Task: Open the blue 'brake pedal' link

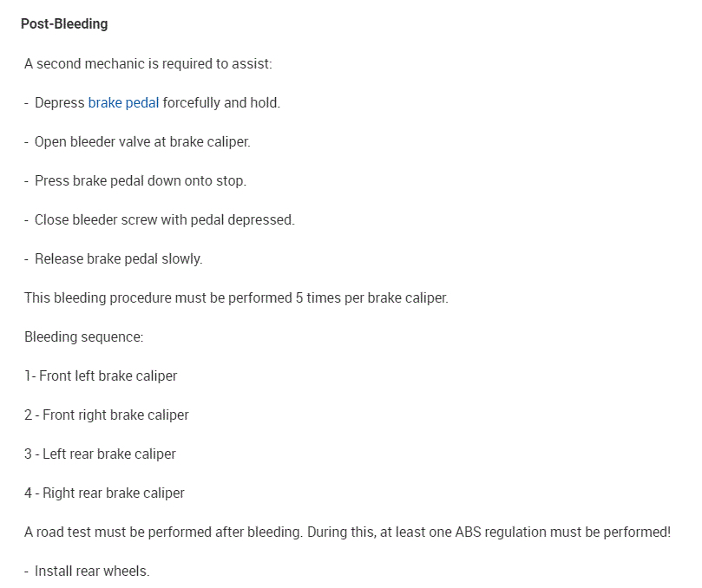Action: click(123, 102)
